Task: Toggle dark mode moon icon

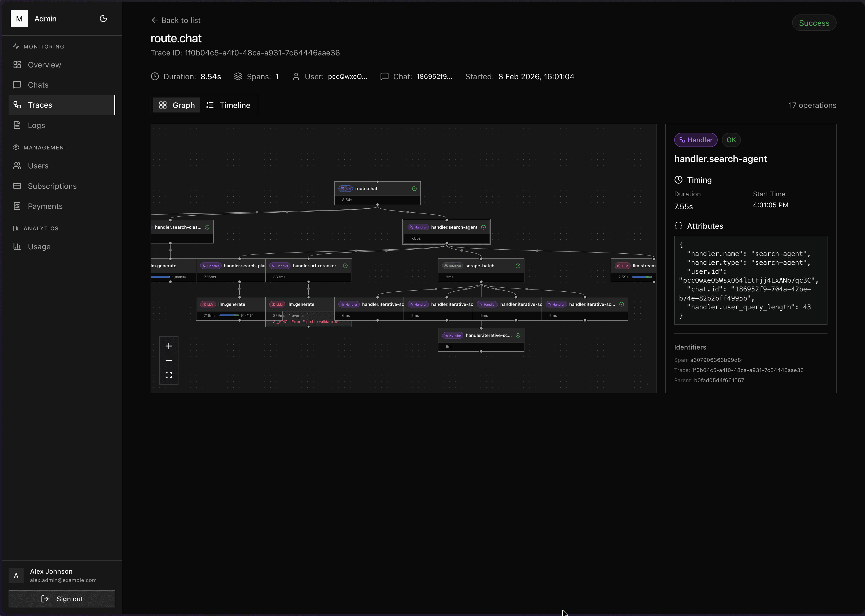Action: pyautogui.click(x=103, y=18)
